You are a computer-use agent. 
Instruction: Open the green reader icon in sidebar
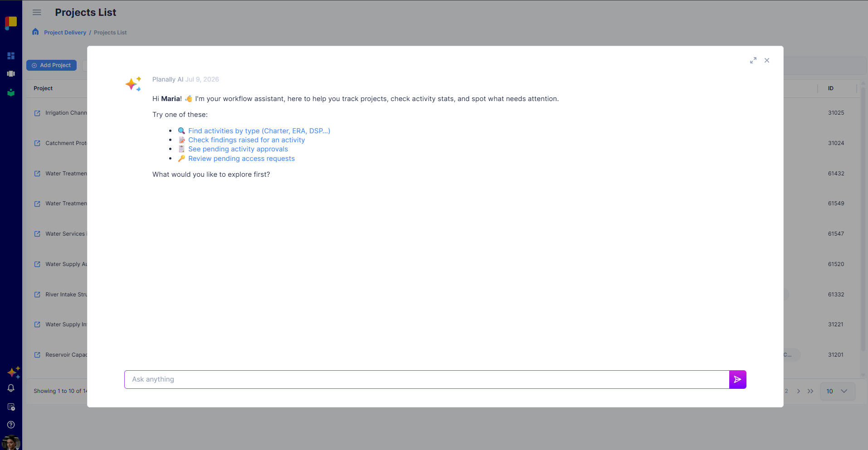pyautogui.click(x=11, y=92)
